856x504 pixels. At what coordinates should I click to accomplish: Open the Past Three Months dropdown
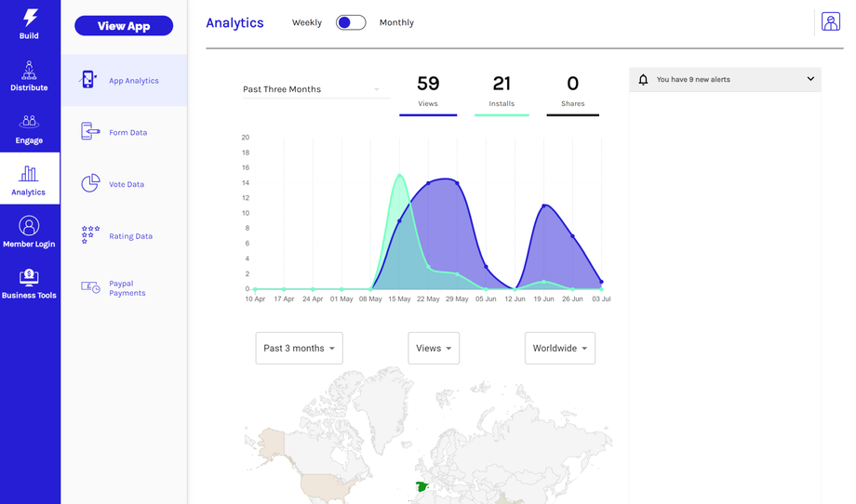(x=312, y=89)
